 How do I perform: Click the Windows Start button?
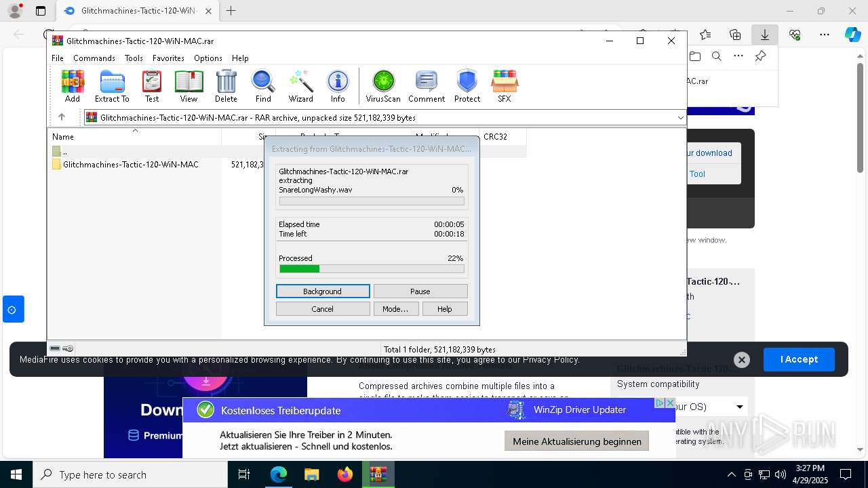pyautogui.click(x=16, y=474)
